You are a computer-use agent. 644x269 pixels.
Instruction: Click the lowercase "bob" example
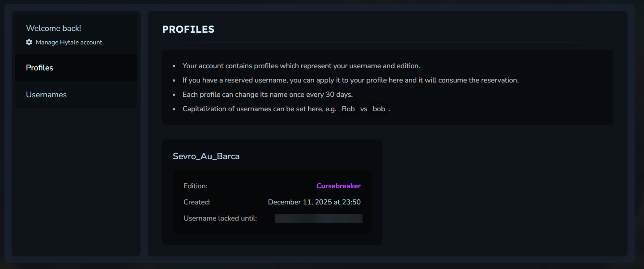[379, 109]
